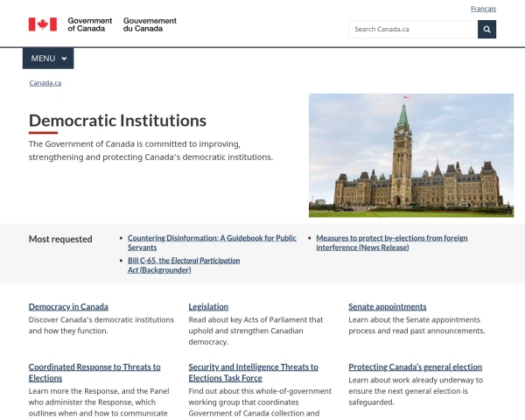
Task: Open the Legislation link
Action: (208, 307)
